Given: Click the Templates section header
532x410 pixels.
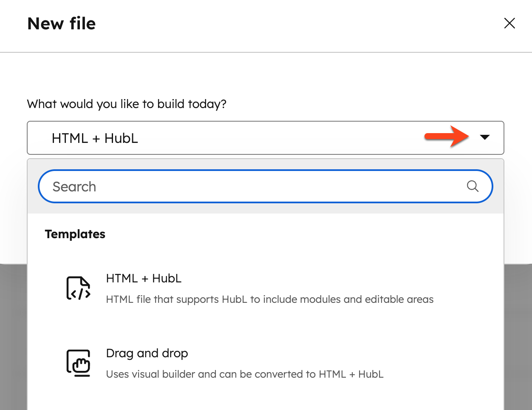Looking at the screenshot, I should coord(75,234).
